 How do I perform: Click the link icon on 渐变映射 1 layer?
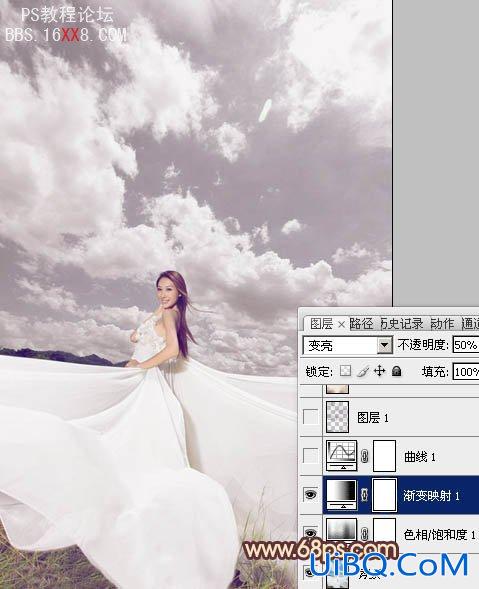tap(364, 495)
